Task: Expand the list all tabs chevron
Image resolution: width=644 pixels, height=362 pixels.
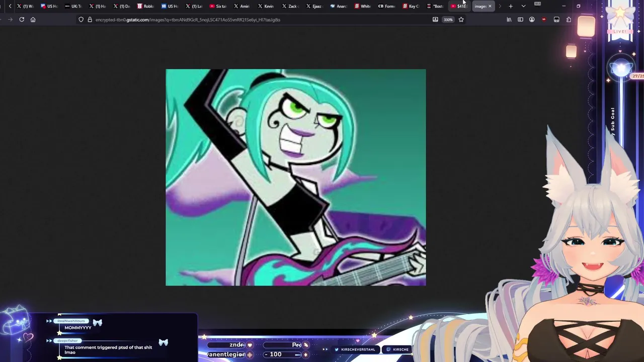Action: (523, 6)
